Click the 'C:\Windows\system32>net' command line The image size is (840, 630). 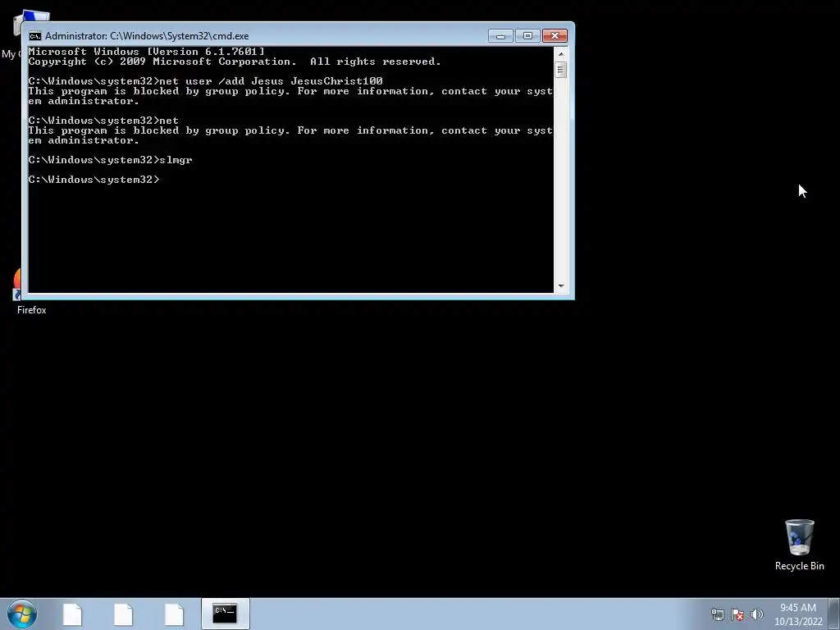click(x=103, y=121)
